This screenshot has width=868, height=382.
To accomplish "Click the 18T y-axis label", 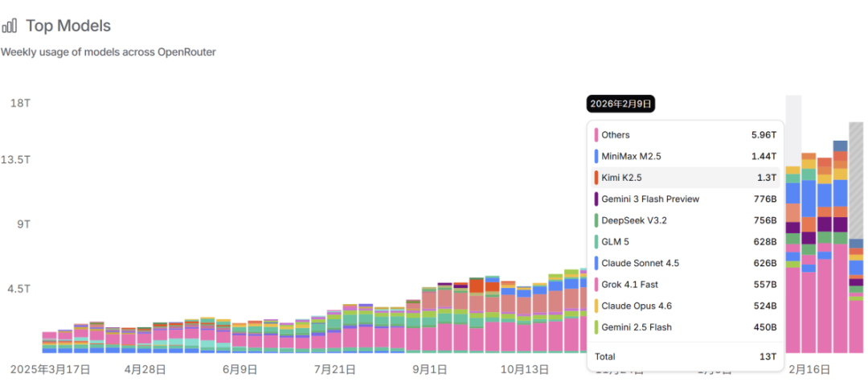I will [20, 103].
